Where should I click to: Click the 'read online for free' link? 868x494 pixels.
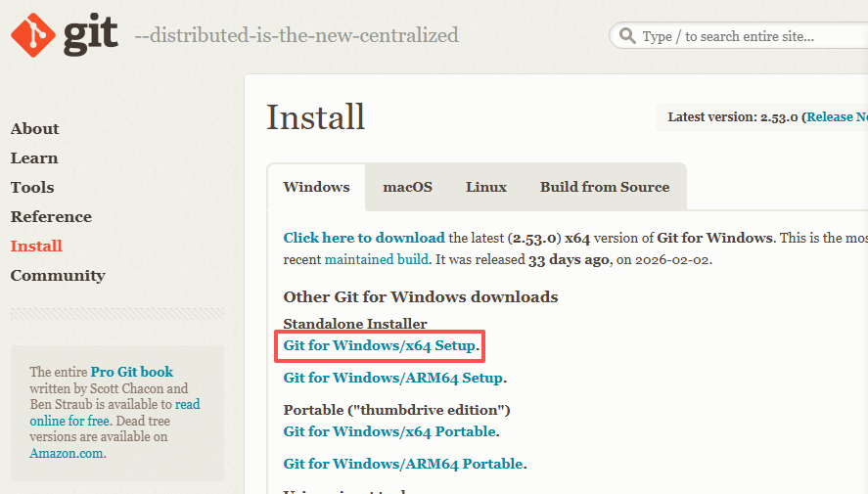point(114,413)
